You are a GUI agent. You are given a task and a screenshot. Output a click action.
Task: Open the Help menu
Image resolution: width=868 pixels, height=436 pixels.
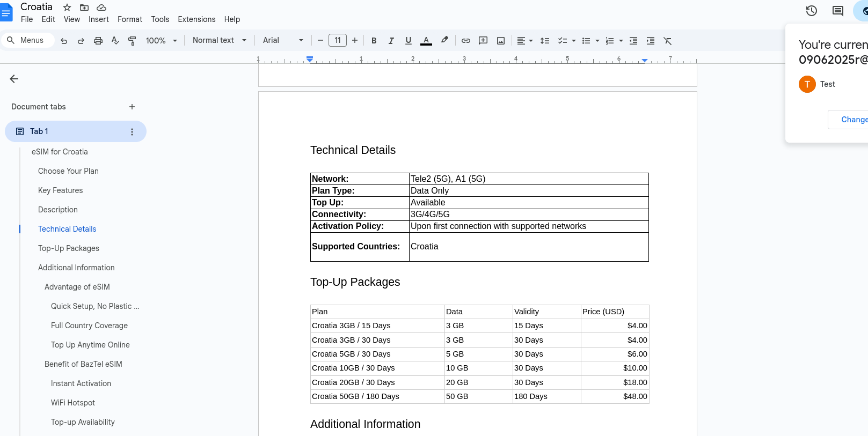232,19
